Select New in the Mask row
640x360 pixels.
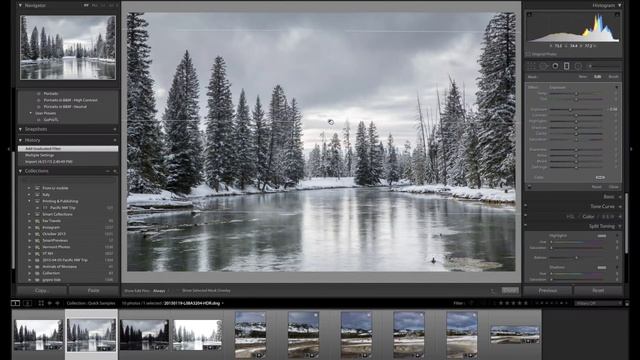(x=583, y=76)
